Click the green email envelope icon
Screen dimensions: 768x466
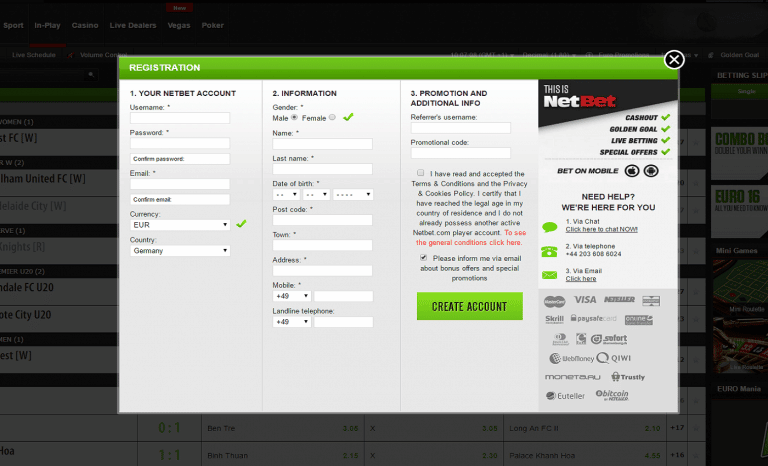[550, 275]
